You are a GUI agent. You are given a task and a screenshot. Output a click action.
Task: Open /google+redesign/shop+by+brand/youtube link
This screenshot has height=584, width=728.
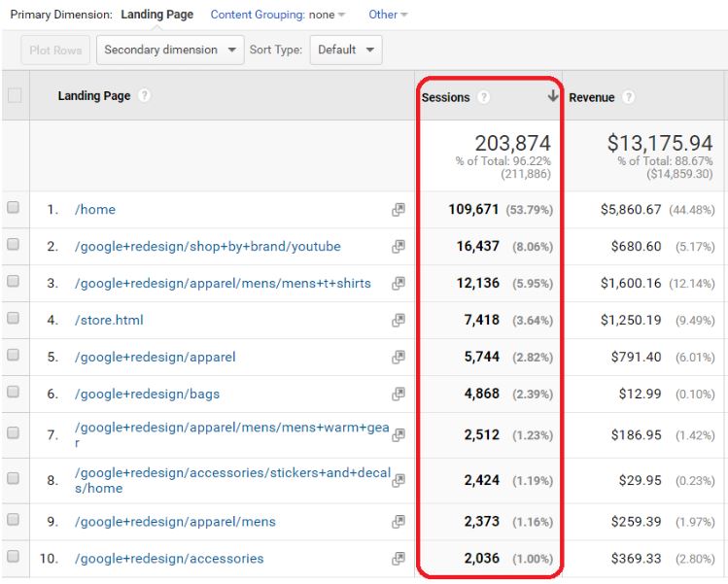pyautogui.click(x=208, y=247)
